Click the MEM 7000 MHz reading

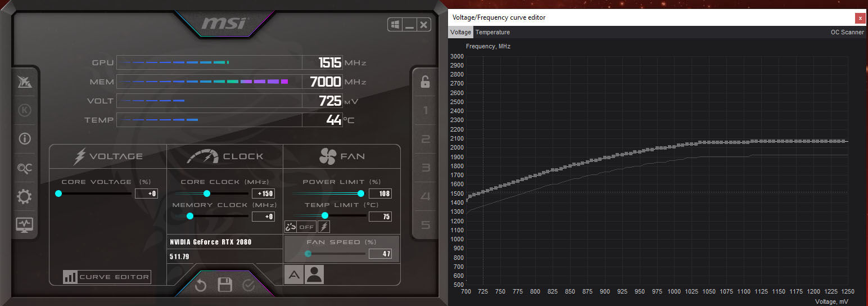[325, 82]
